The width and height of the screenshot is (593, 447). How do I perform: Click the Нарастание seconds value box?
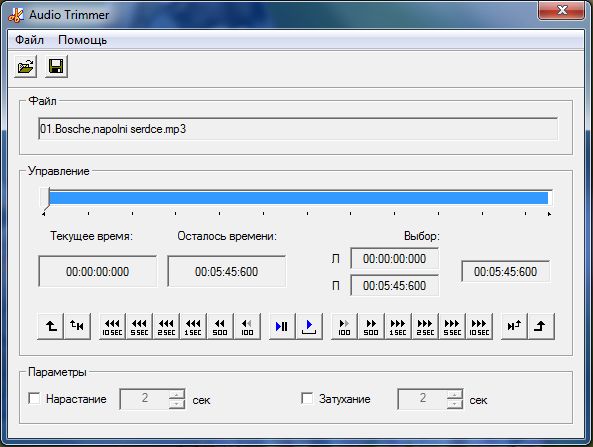[145, 399]
